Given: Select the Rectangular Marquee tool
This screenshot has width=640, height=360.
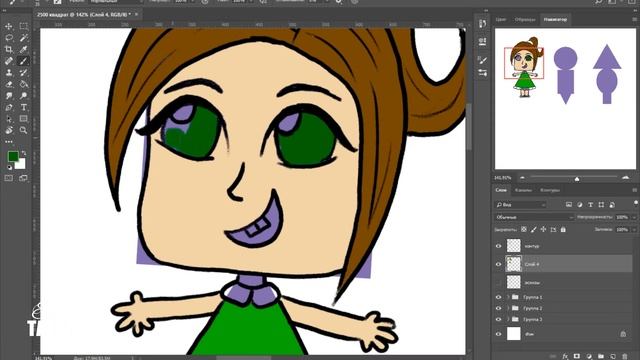Looking at the screenshot, I should tap(24, 26).
